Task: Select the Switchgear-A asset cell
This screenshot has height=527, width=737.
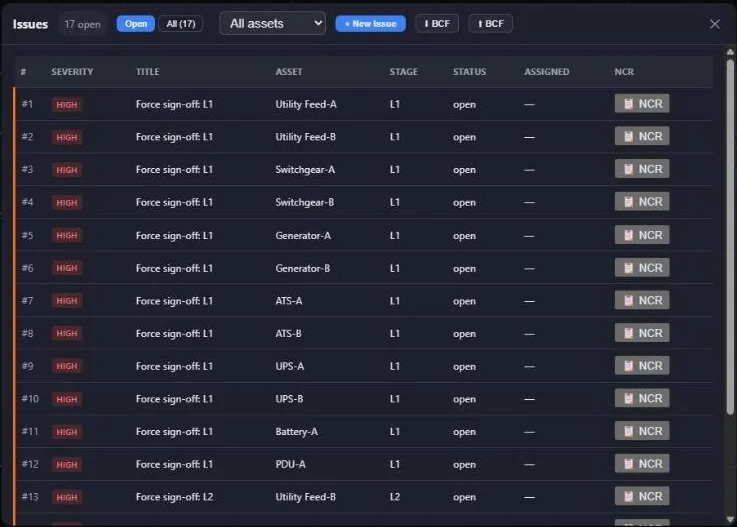Action: tap(305, 170)
